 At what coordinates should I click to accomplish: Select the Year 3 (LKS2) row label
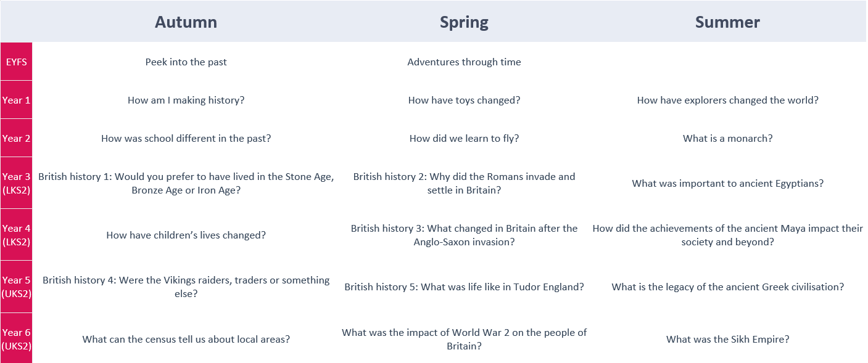[16, 183]
